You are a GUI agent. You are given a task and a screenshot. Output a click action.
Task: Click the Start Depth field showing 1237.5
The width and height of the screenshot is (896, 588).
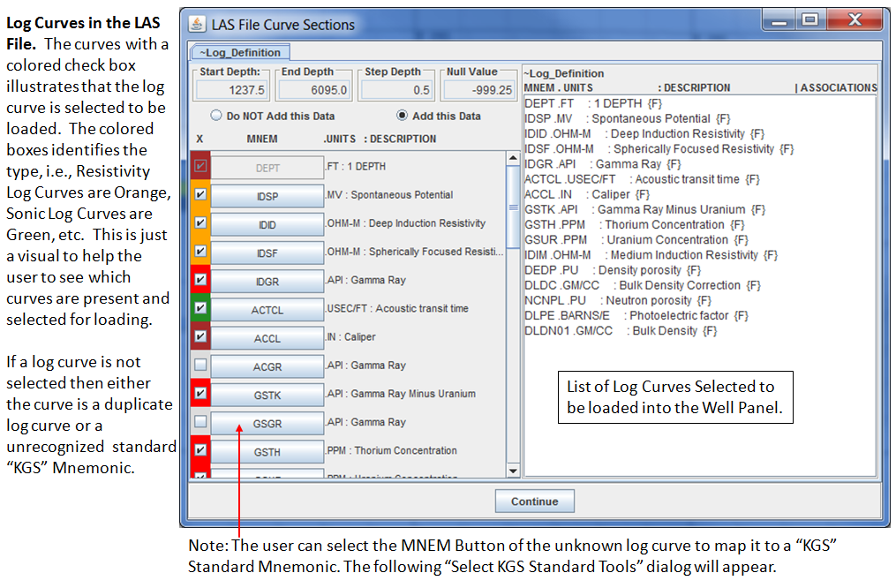click(x=231, y=90)
